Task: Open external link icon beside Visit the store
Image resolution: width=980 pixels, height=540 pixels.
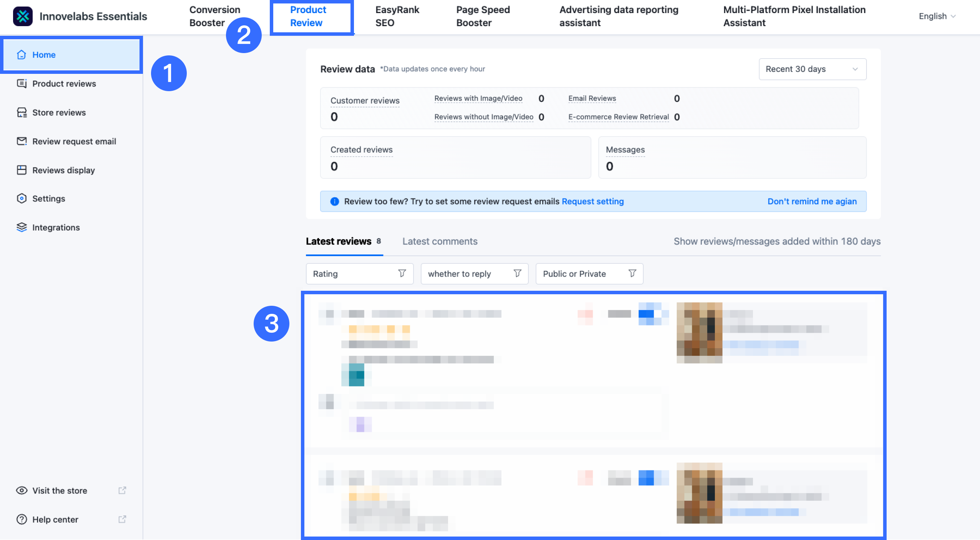Action: pos(122,490)
